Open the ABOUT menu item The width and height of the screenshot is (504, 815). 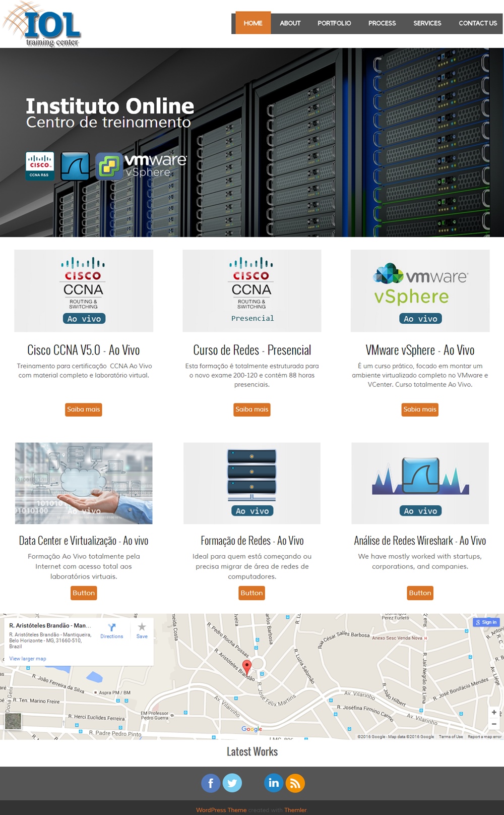tap(290, 23)
